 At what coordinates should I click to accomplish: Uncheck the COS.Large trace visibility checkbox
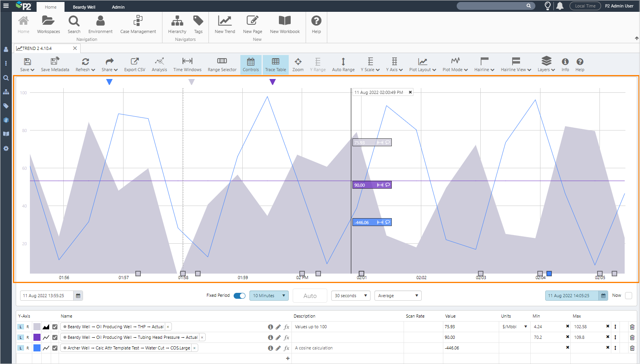(x=55, y=348)
